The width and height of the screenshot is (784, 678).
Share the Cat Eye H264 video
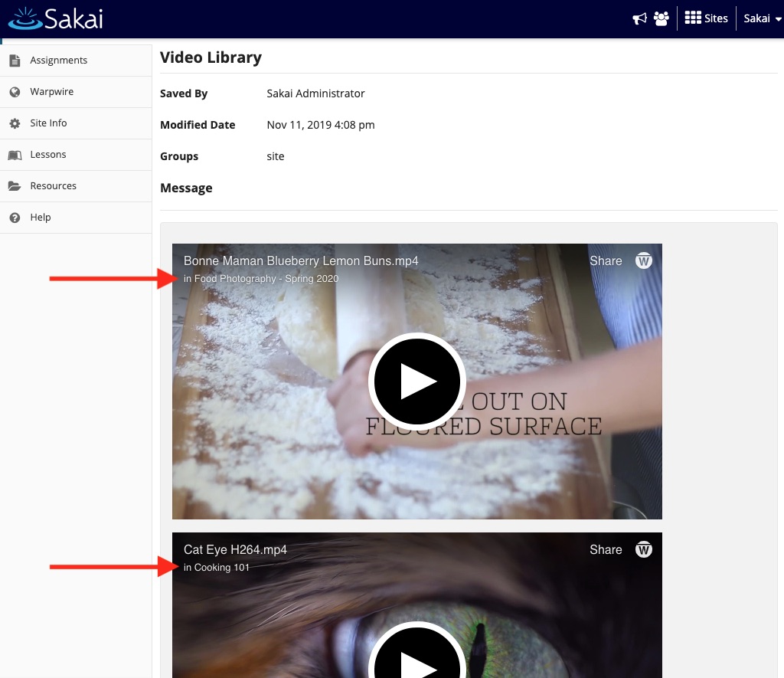point(606,549)
